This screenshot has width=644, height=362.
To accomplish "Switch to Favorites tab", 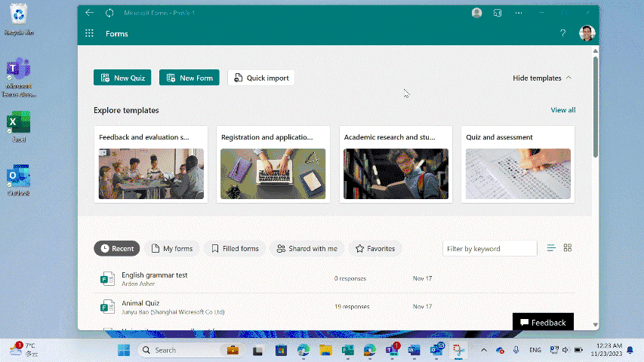I will (x=375, y=248).
